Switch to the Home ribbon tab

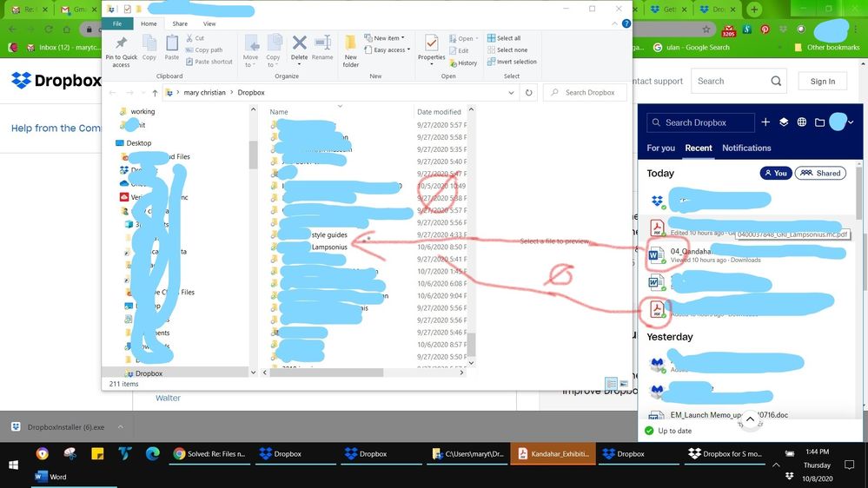[x=149, y=23]
